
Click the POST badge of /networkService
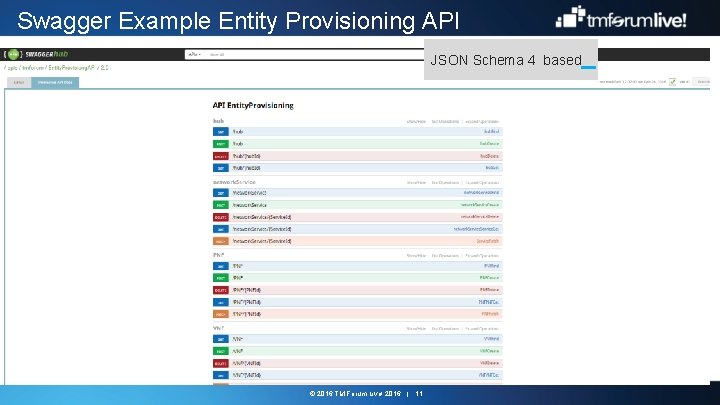(x=221, y=205)
